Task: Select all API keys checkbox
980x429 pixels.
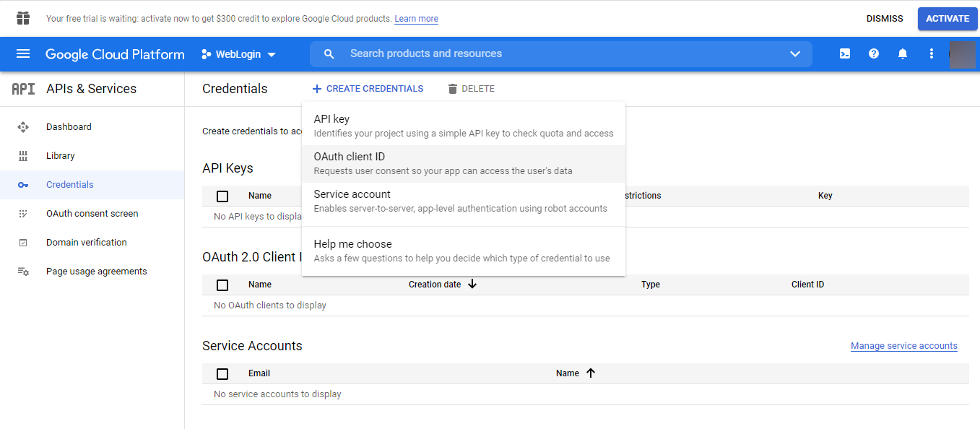Action: (x=222, y=196)
